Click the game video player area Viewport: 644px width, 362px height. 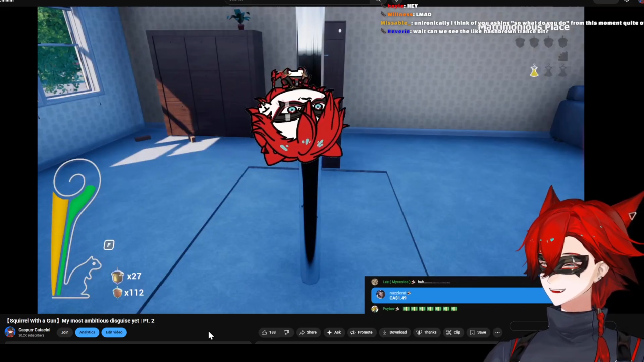310,160
